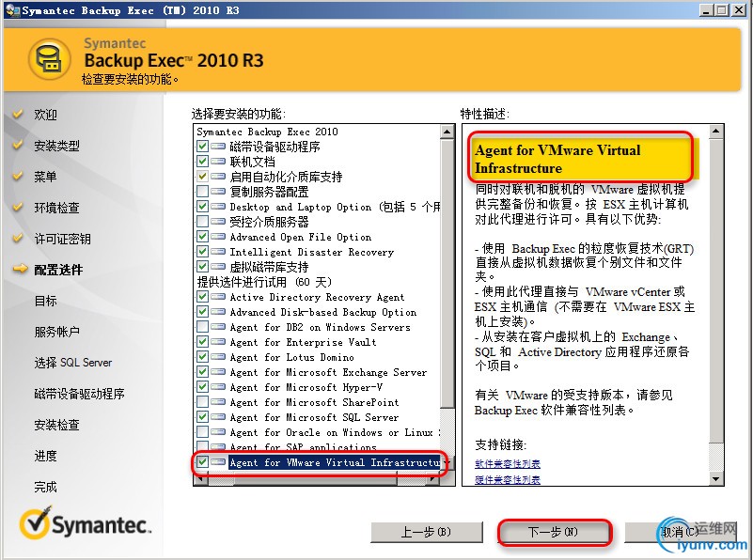Select 安装类型 step in sidebar
753x560 pixels.
point(56,146)
